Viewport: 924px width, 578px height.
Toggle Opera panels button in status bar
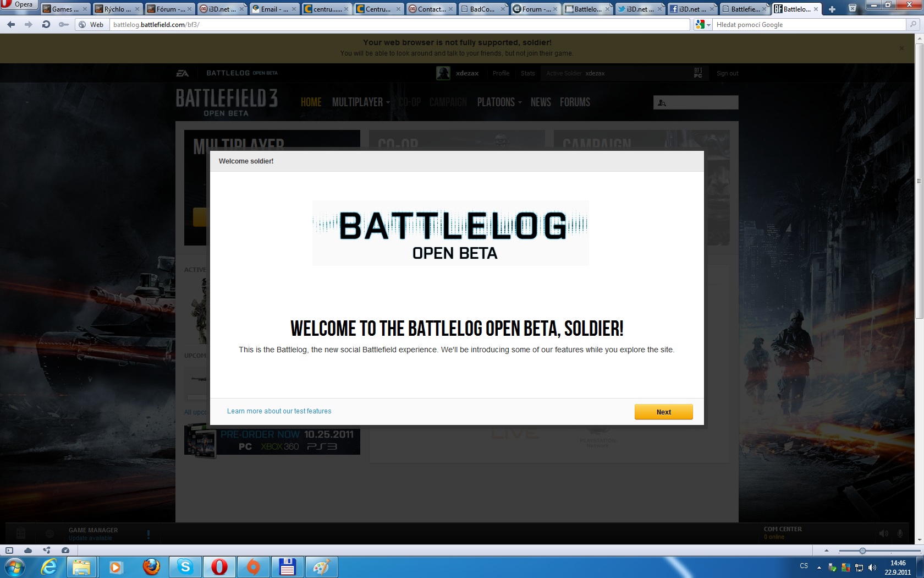[x=9, y=550]
